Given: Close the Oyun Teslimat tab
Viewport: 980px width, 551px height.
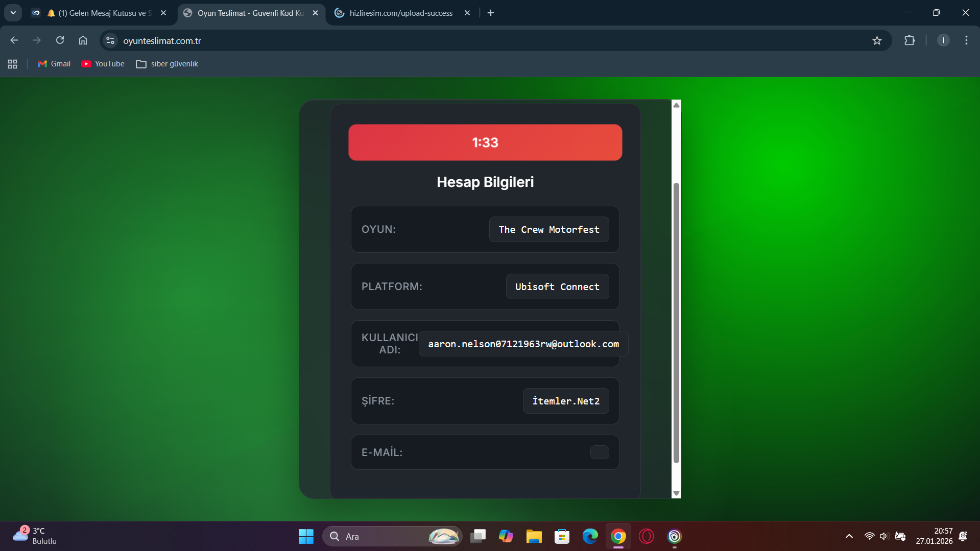Looking at the screenshot, I should tap(315, 13).
